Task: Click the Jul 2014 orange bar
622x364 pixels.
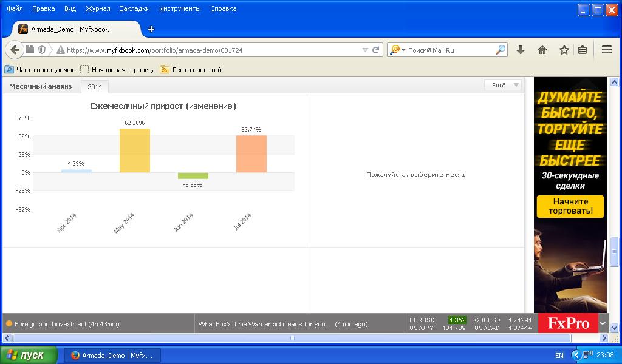Action: [251, 154]
